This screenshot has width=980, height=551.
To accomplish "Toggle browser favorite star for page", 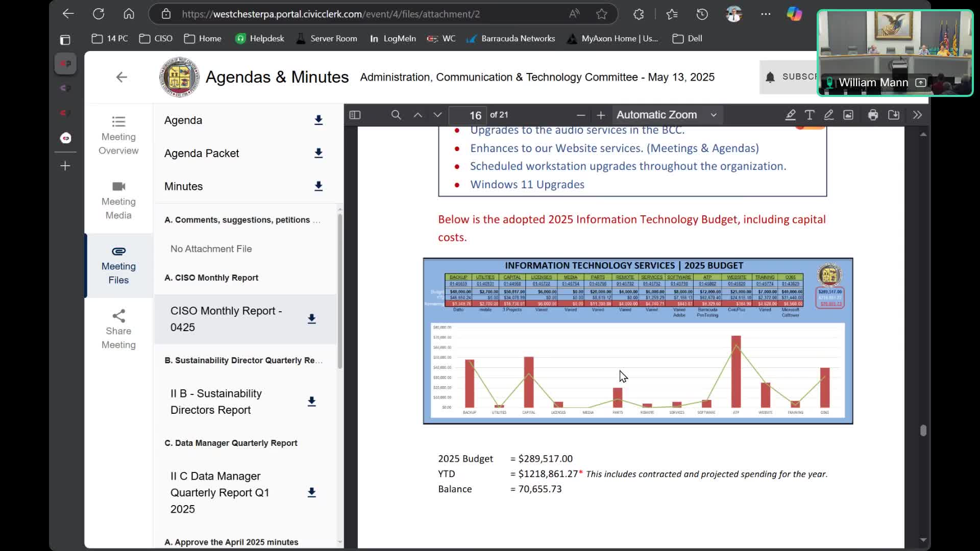I will tap(602, 14).
